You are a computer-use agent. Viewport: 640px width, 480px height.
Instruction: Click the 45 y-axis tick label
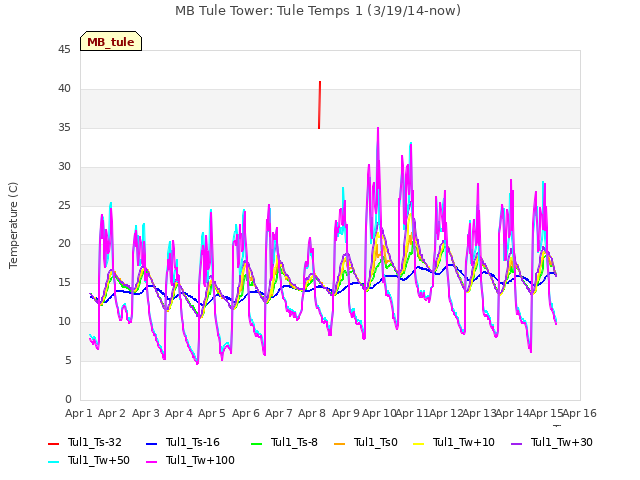tap(64, 50)
